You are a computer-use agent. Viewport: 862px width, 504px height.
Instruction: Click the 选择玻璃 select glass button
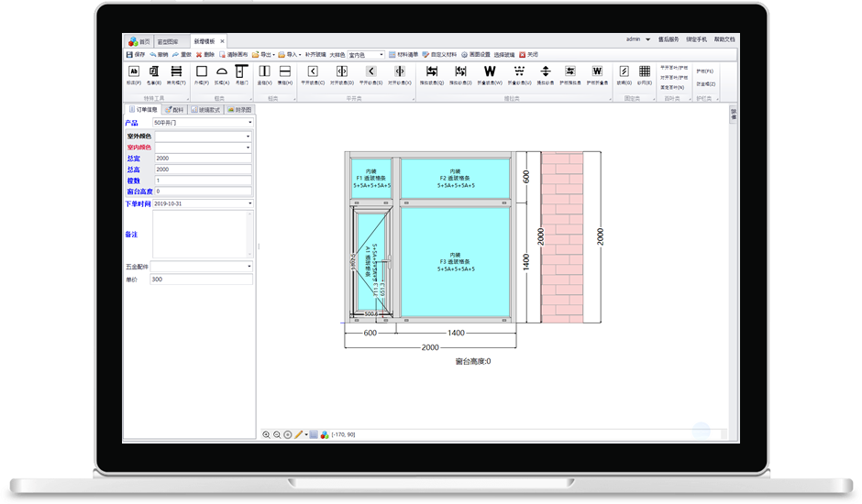504,55
